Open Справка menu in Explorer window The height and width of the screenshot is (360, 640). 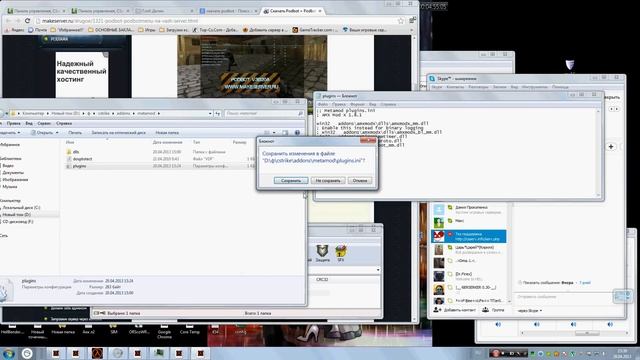pyautogui.click(x=64, y=123)
